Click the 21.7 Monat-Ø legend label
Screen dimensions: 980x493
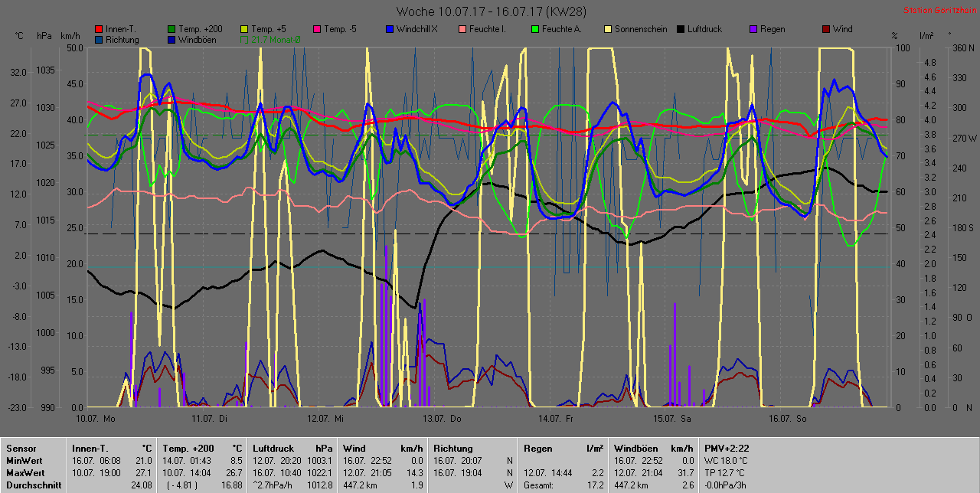tap(276, 39)
